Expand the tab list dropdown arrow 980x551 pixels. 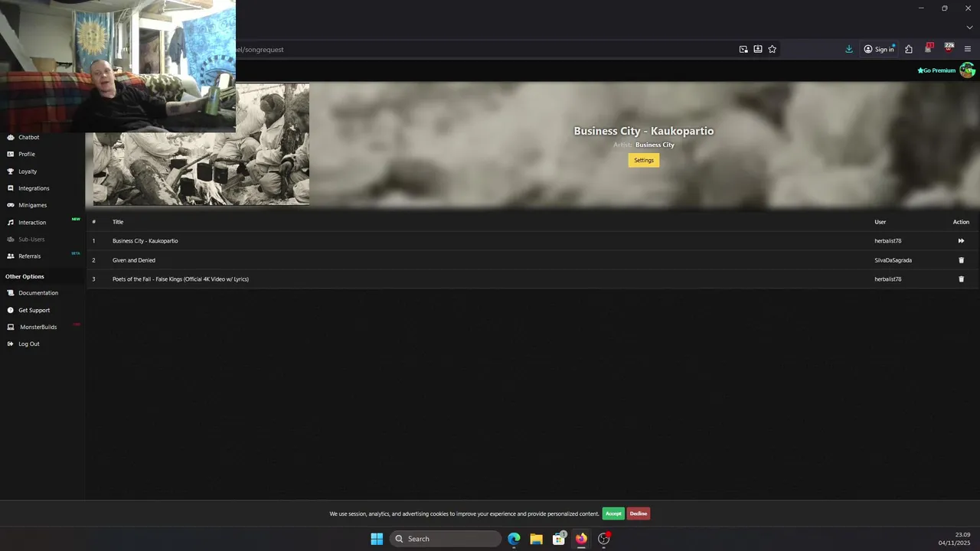[x=969, y=28]
